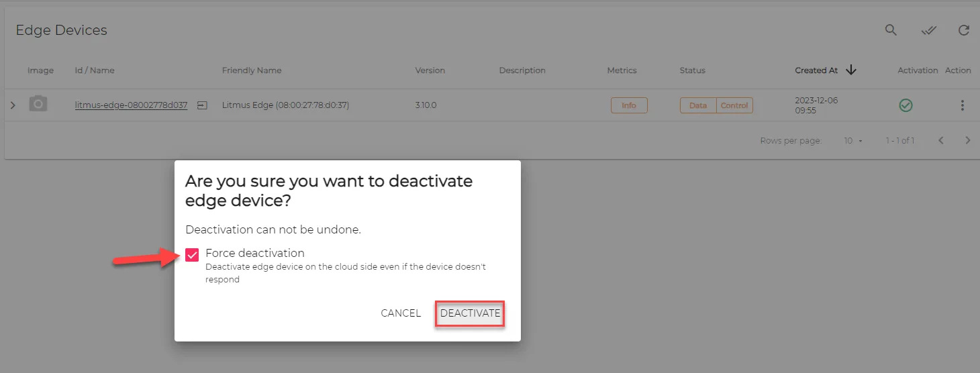
Task: Click the Image column header
Action: (x=40, y=70)
